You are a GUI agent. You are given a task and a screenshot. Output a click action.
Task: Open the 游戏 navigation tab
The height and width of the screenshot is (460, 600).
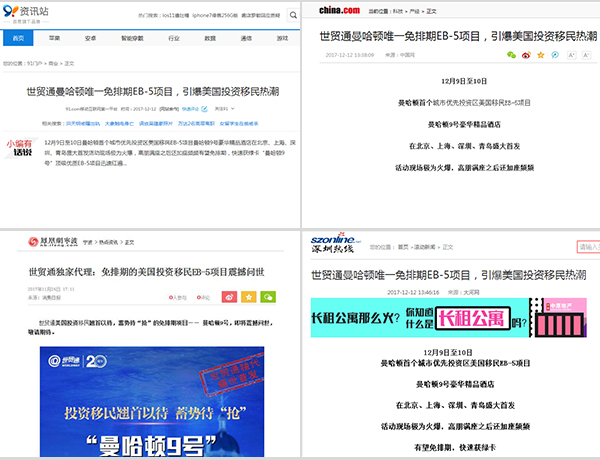click(282, 38)
